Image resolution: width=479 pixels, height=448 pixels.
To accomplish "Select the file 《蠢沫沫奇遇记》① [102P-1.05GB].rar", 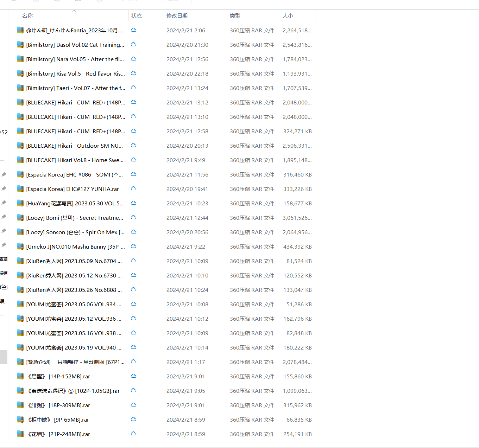I will pyautogui.click(x=73, y=391).
